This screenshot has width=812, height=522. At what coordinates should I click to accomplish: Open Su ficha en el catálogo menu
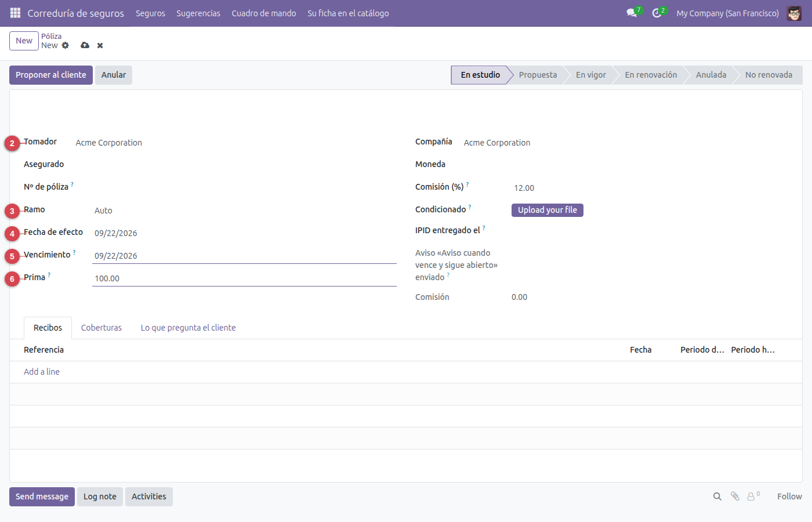[348, 13]
